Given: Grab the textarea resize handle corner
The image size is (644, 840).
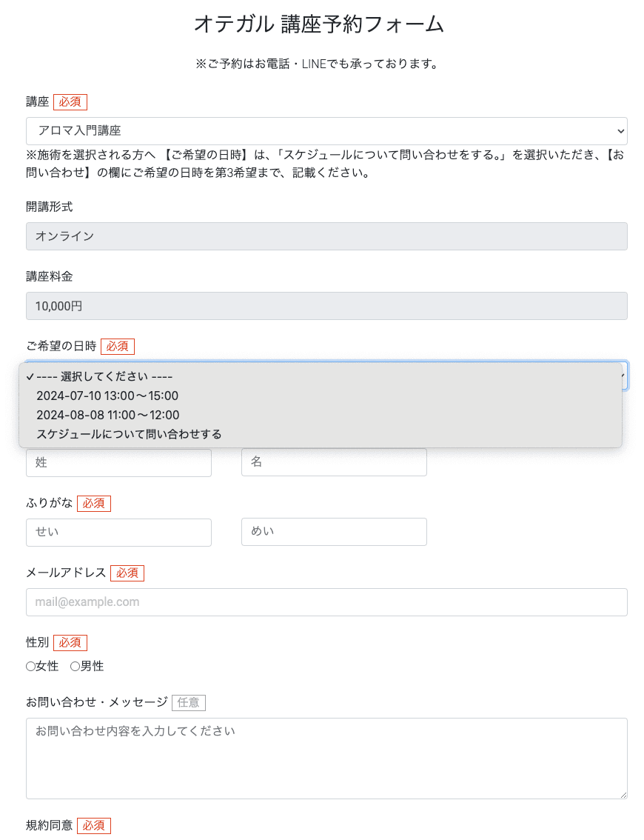Looking at the screenshot, I should [623, 795].
